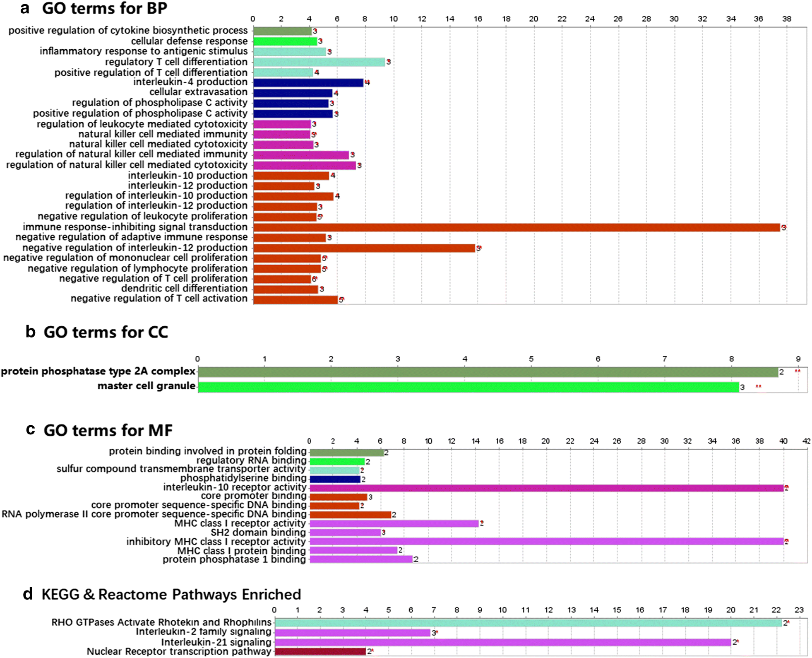Click label 'core promoter binding'
Viewport: 812px width, 658px height.
[254, 496]
